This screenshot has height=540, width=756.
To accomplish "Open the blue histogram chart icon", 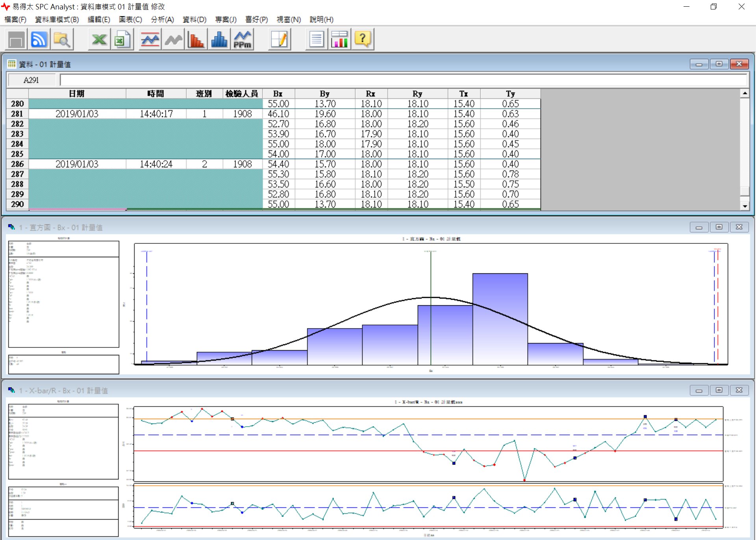I will pos(219,39).
